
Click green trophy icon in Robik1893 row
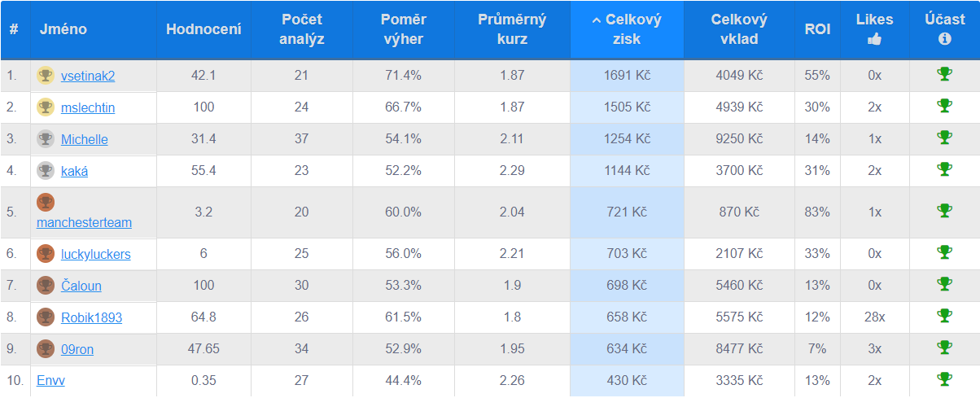point(944,316)
